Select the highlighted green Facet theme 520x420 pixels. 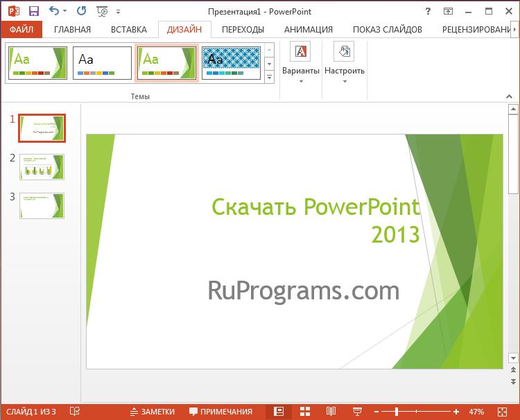pos(166,63)
